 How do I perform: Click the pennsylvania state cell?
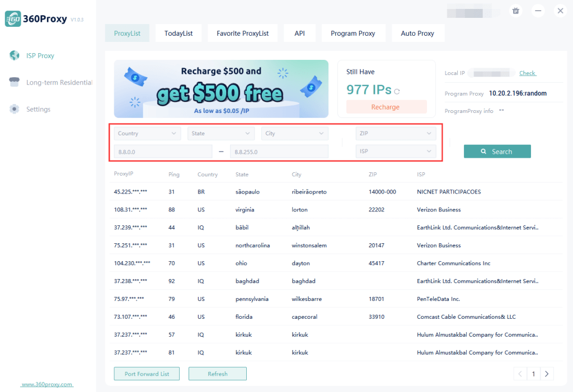252,299
